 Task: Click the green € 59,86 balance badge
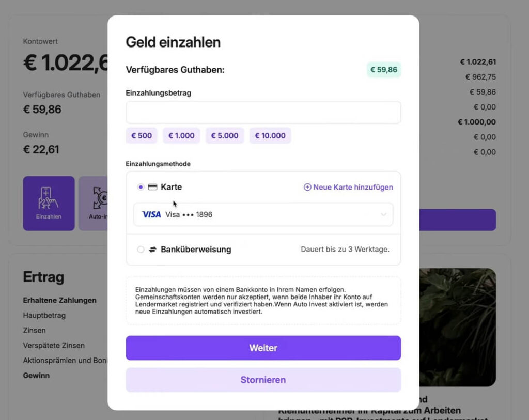pyautogui.click(x=384, y=70)
